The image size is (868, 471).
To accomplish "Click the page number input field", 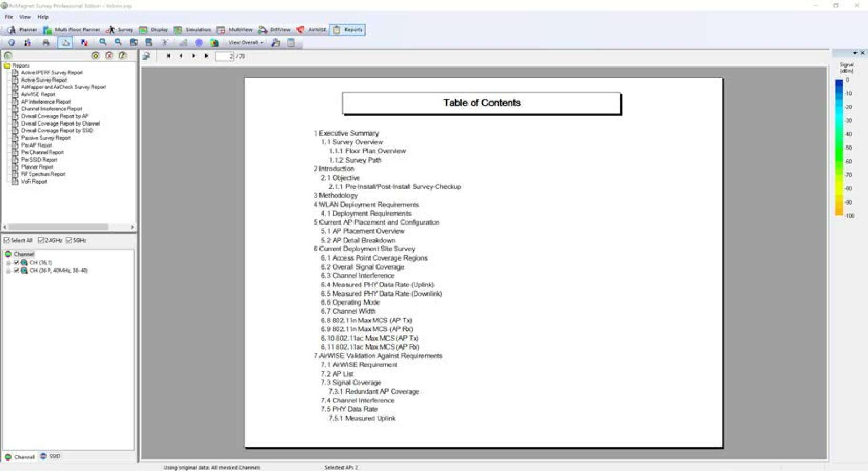I will [224, 56].
